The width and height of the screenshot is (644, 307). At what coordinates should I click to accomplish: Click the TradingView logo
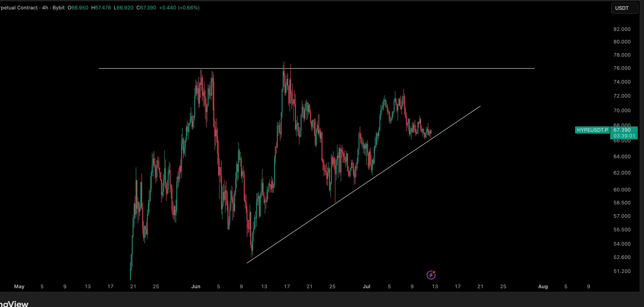click(x=14, y=304)
